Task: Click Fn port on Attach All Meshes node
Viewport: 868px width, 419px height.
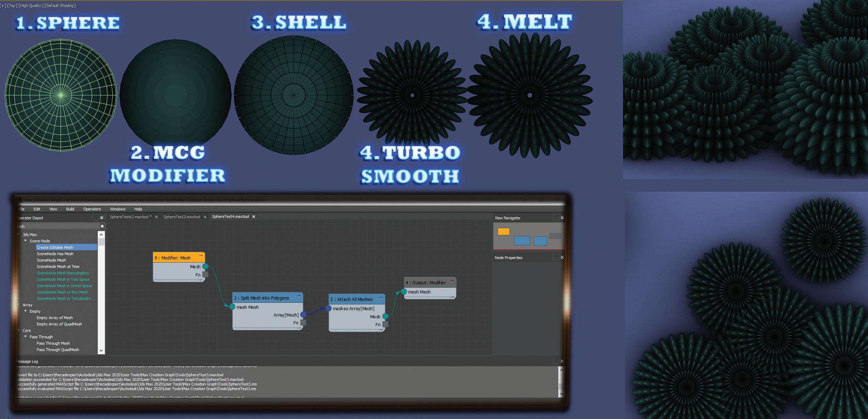Action: [x=385, y=324]
